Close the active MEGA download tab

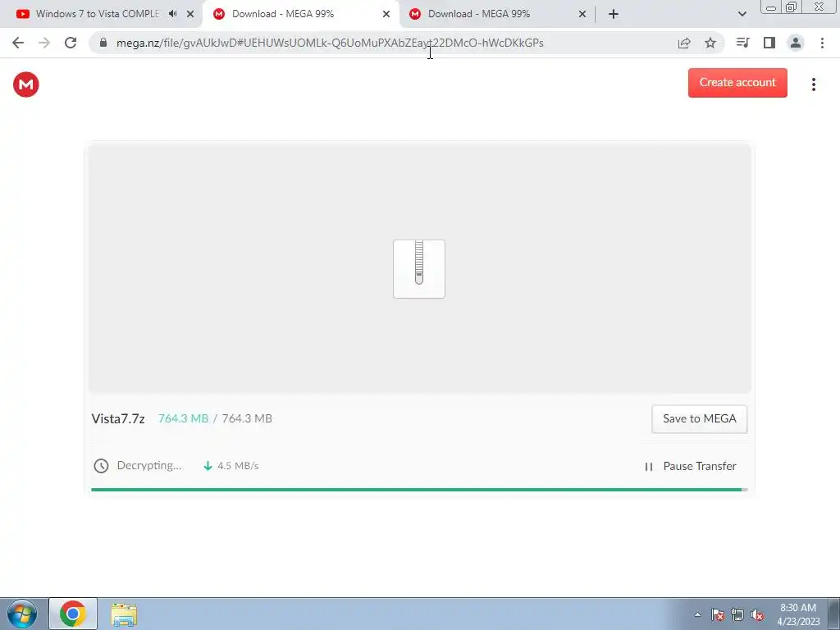386,14
